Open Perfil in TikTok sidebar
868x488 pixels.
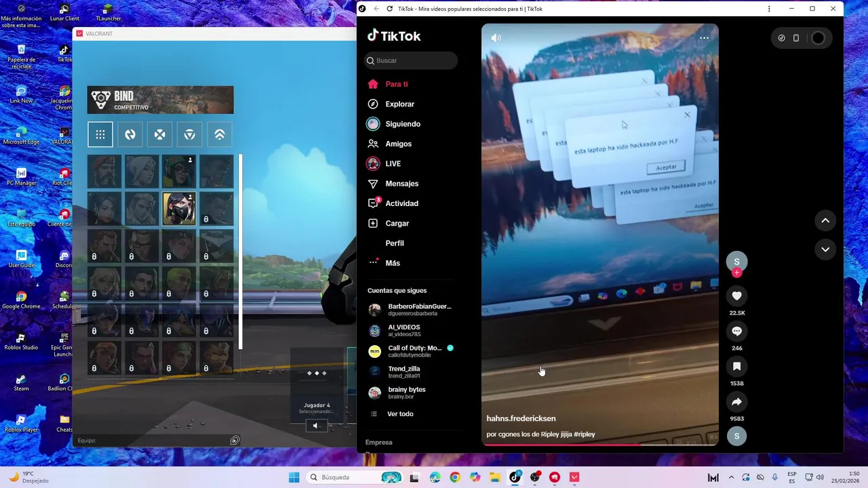click(395, 243)
